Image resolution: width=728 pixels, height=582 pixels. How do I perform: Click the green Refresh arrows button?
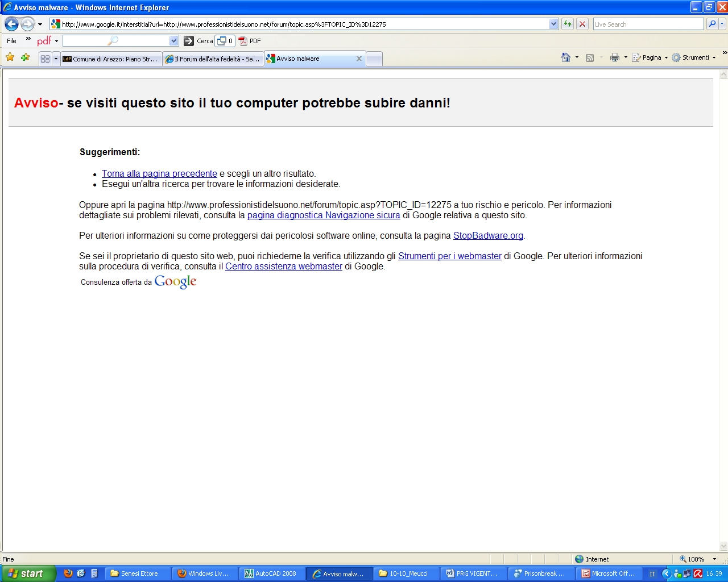[568, 24]
